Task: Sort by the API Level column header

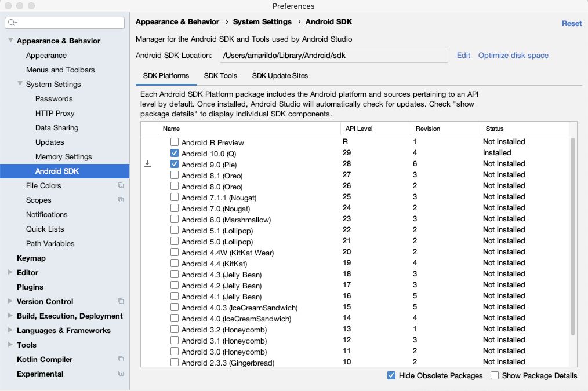Action: tap(376, 129)
